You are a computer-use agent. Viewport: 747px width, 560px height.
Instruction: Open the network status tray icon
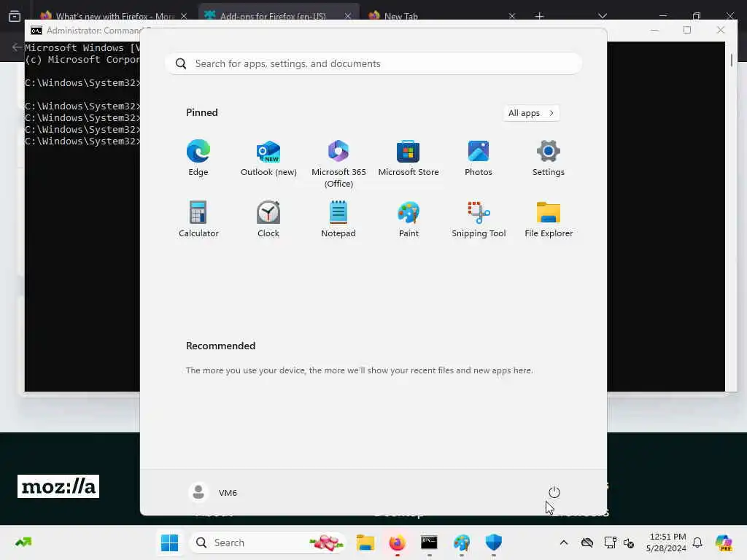pos(610,542)
